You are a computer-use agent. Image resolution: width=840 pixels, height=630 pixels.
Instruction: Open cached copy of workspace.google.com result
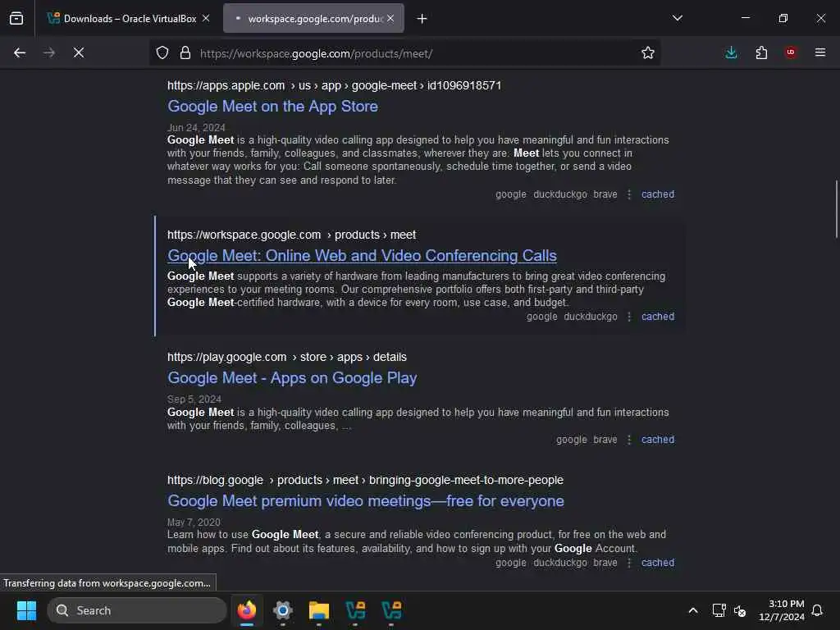pos(658,317)
